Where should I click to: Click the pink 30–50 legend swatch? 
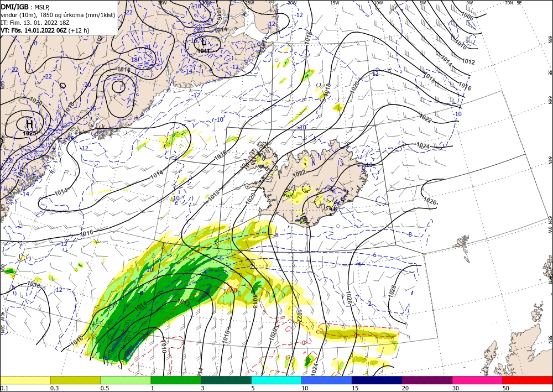tap(478, 380)
